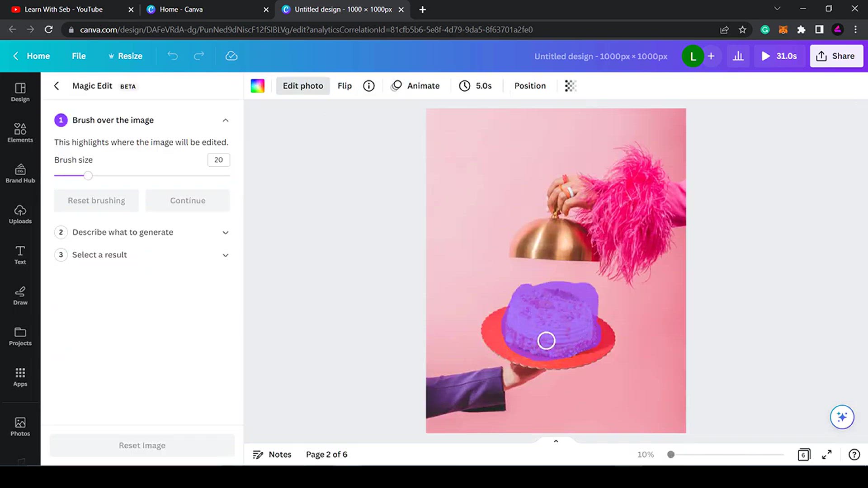Collapse Brush over the image step
868x488 pixels.
click(x=226, y=120)
